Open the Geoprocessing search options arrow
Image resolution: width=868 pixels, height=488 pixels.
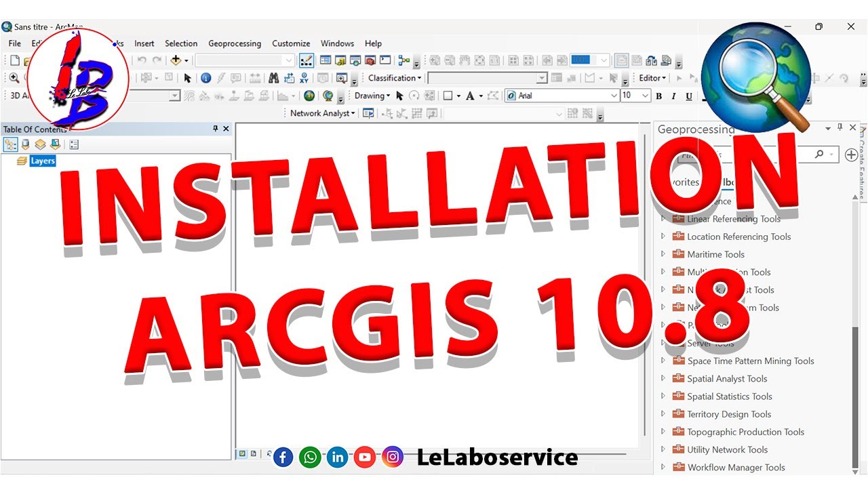click(x=832, y=155)
